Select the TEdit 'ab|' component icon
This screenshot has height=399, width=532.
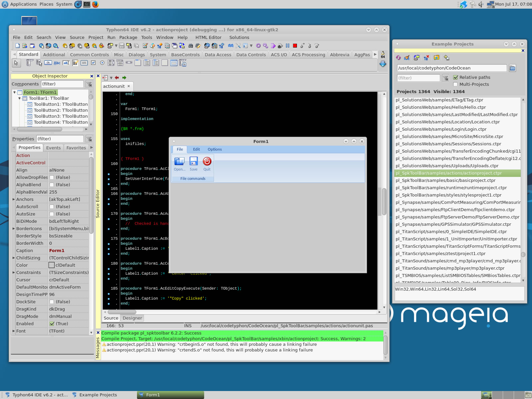coord(66,63)
